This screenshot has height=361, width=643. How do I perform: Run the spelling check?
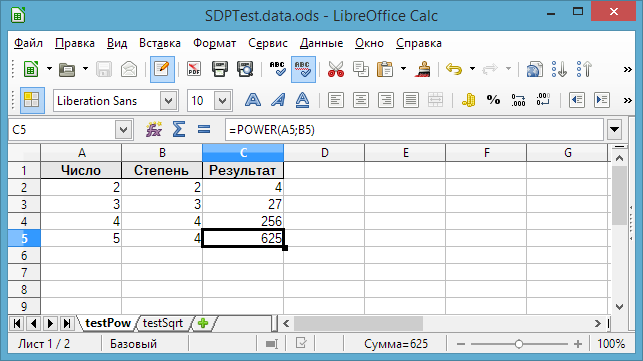278,69
